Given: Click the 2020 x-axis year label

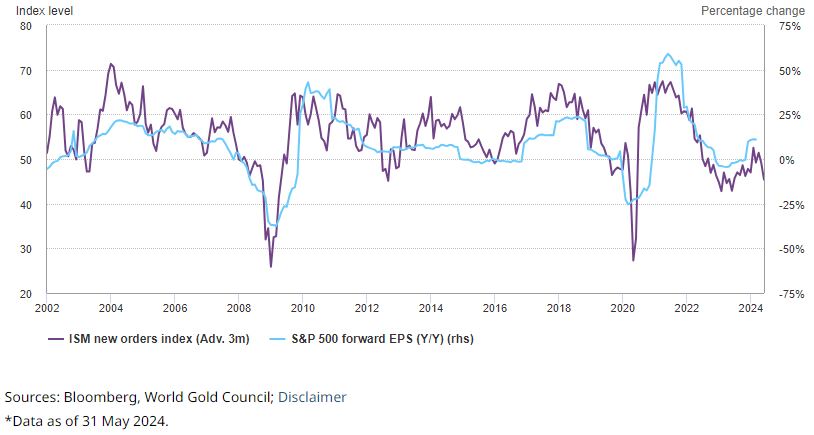Looking at the screenshot, I should [x=622, y=307].
